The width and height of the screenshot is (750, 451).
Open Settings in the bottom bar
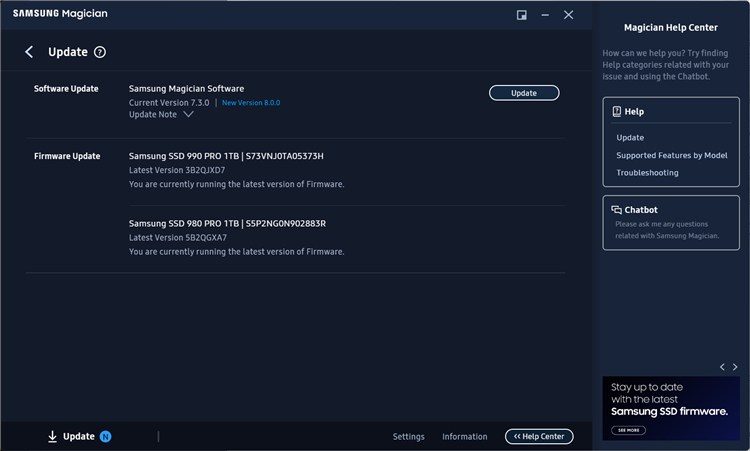tap(408, 437)
